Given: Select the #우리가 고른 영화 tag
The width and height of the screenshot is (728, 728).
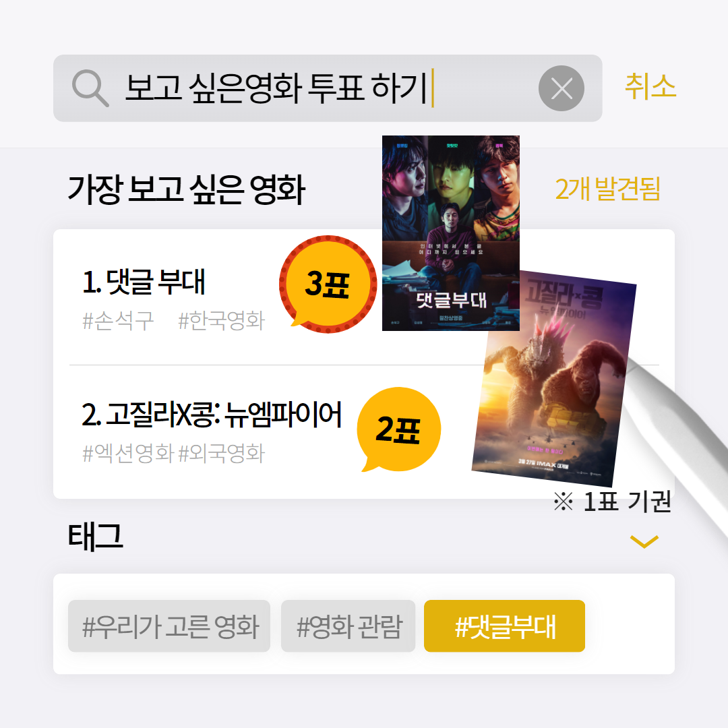Looking at the screenshot, I should [x=169, y=626].
